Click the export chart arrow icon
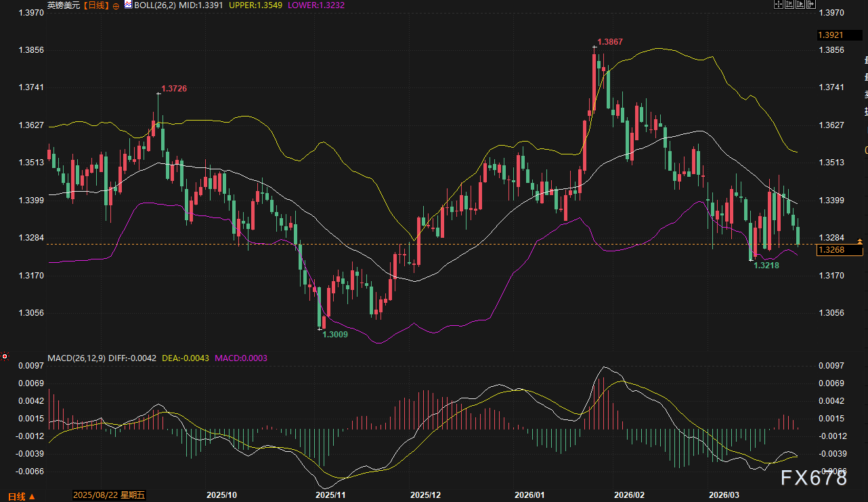This screenshot has height=502, width=868. pos(811,4)
